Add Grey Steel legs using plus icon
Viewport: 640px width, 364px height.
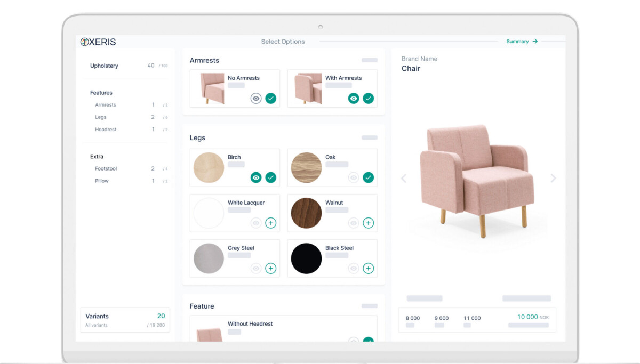pyautogui.click(x=271, y=268)
